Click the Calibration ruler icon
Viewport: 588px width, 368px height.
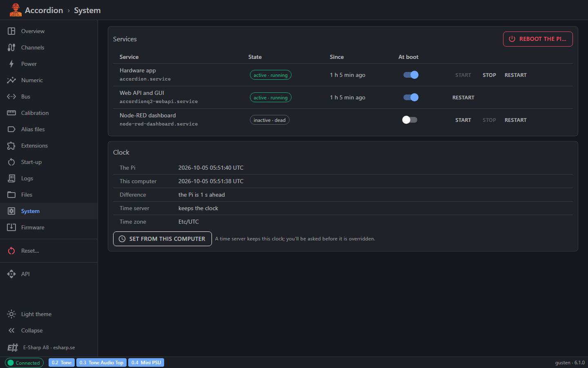coord(11,113)
